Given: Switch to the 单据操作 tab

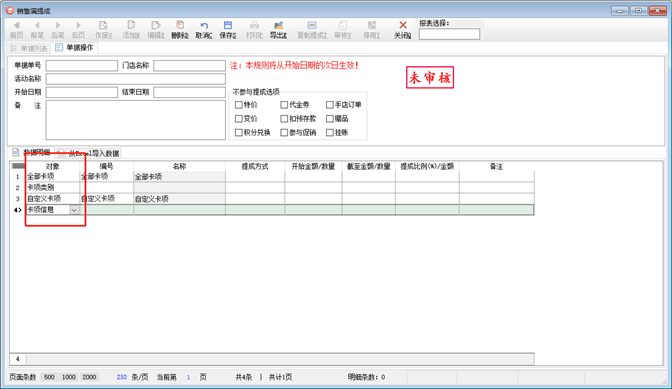Looking at the screenshot, I should [x=75, y=48].
